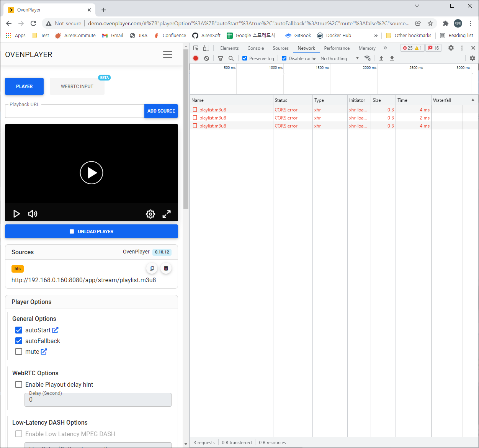
Task: Uncheck the Preserve log option
Action: 244,58
